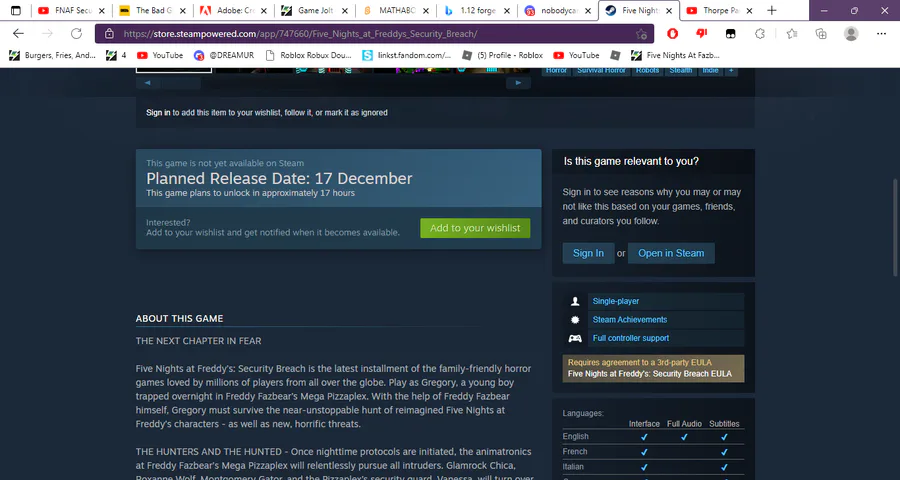
Task: Click the controller support gamepad icon
Action: pos(575,338)
